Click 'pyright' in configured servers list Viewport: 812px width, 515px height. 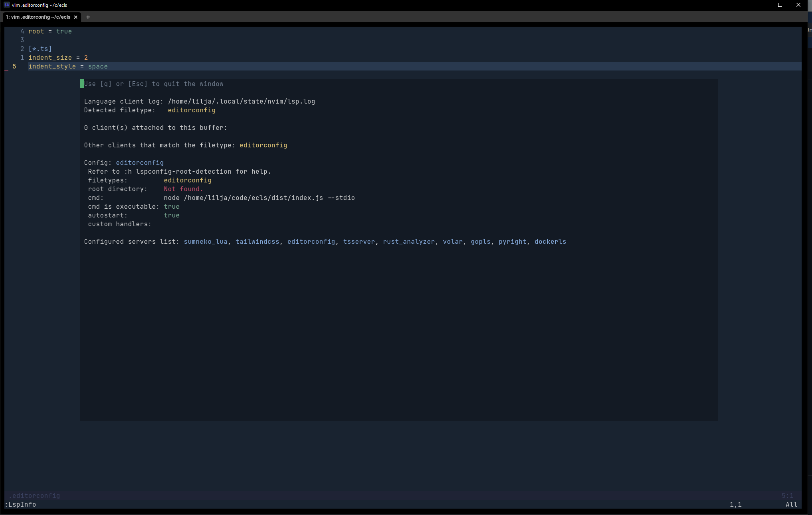tap(513, 242)
